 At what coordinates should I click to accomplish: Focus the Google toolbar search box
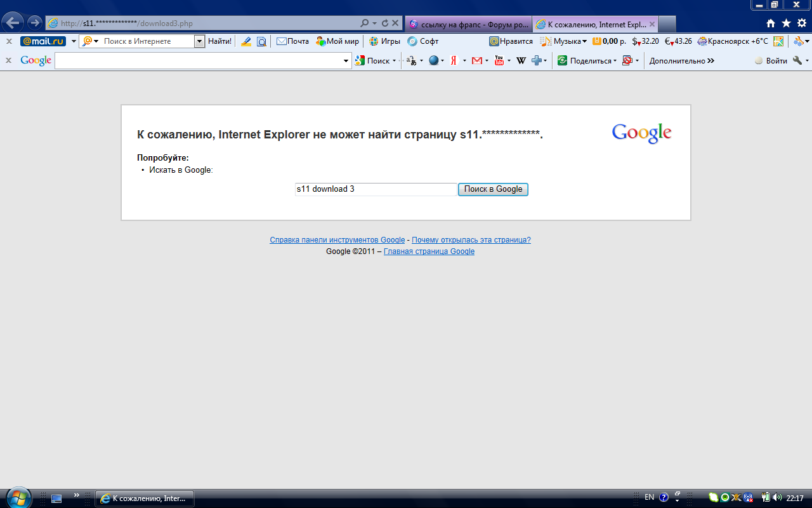point(199,61)
